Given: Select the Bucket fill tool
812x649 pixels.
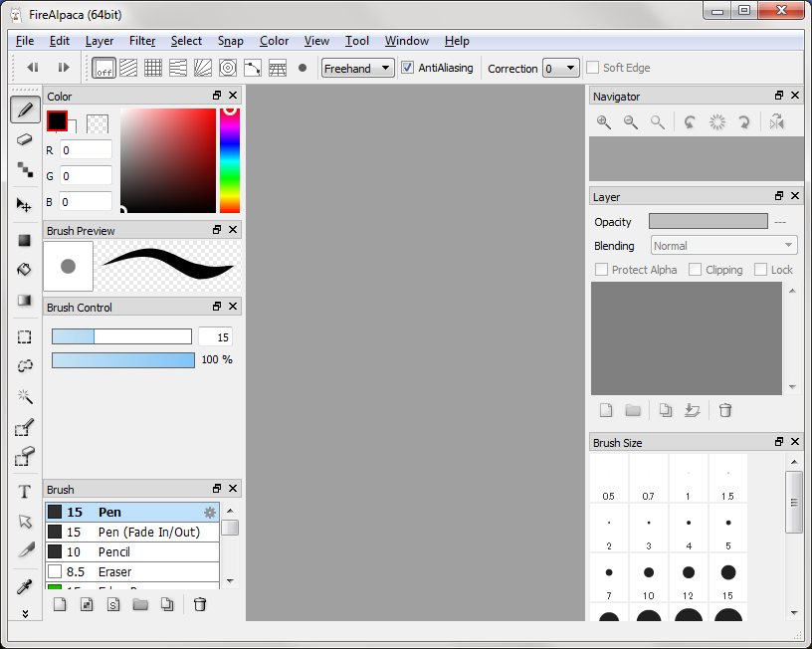Looking at the screenshot, I should [x=24, y=270].
